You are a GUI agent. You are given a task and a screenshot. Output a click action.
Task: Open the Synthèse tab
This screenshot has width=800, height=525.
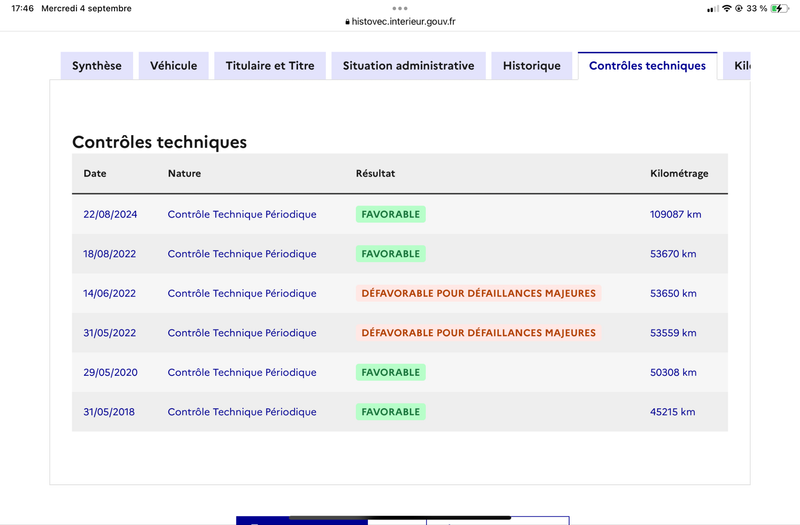tap(97, 66)
